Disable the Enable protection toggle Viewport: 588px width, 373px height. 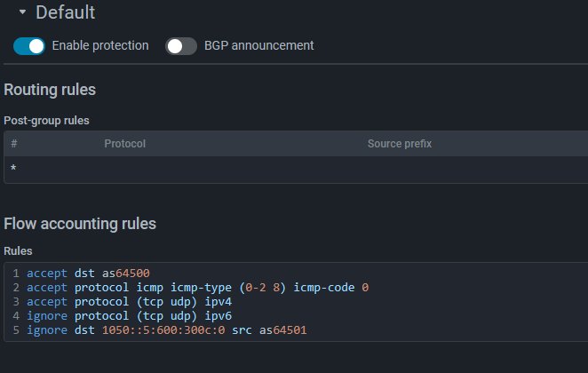coord(28,46)
